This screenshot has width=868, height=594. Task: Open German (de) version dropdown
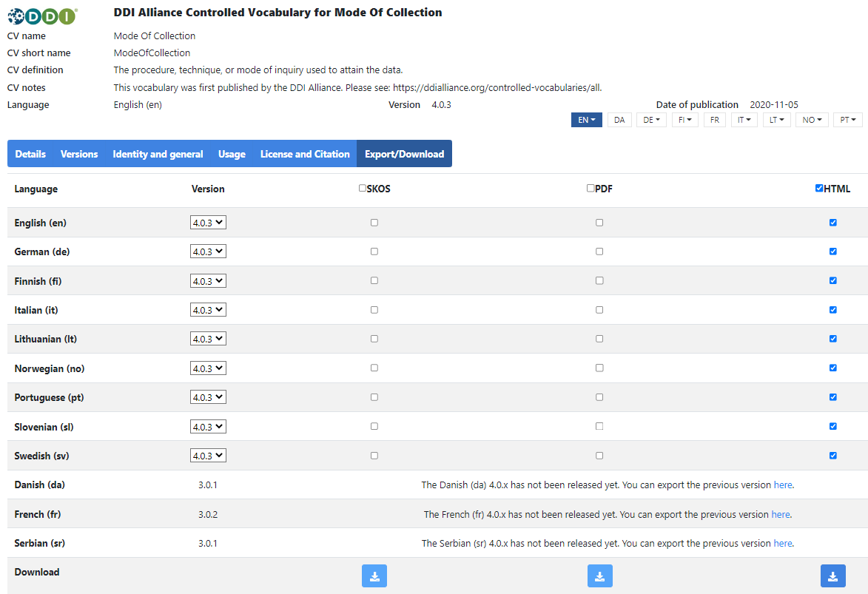click(x=208, y=252)
